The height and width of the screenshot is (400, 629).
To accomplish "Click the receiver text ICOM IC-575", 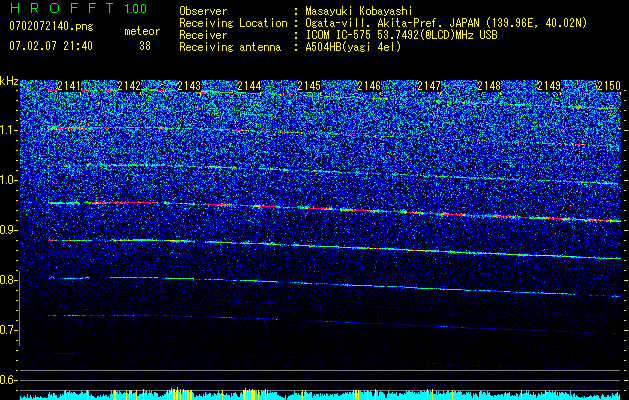I will click(339, 35).
